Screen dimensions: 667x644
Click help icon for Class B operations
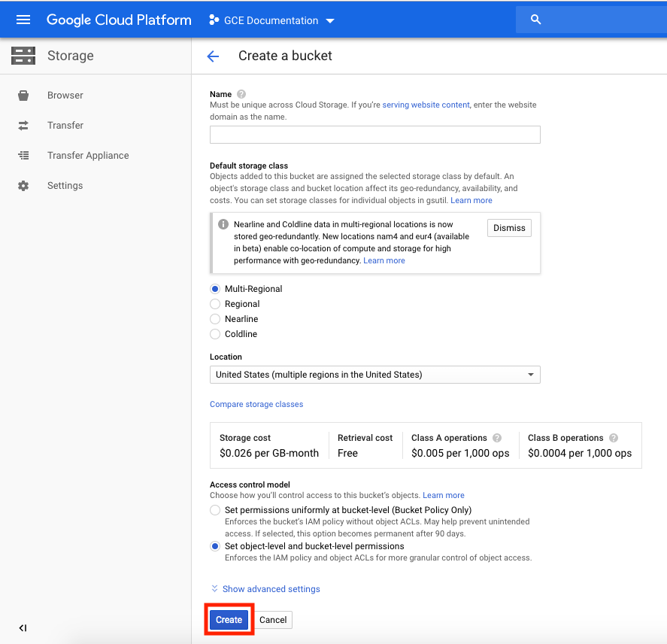tap(614, 438)
